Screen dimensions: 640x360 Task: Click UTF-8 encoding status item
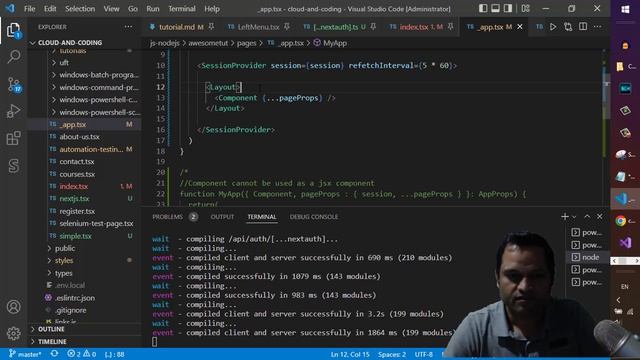pos(424,354)
